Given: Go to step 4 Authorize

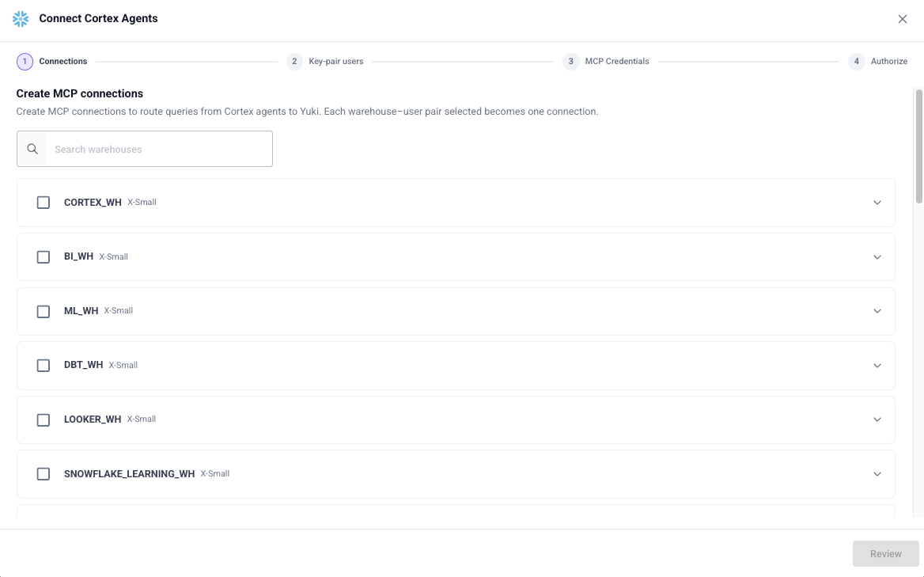Looking at the screenshot, I should point(877,61).
